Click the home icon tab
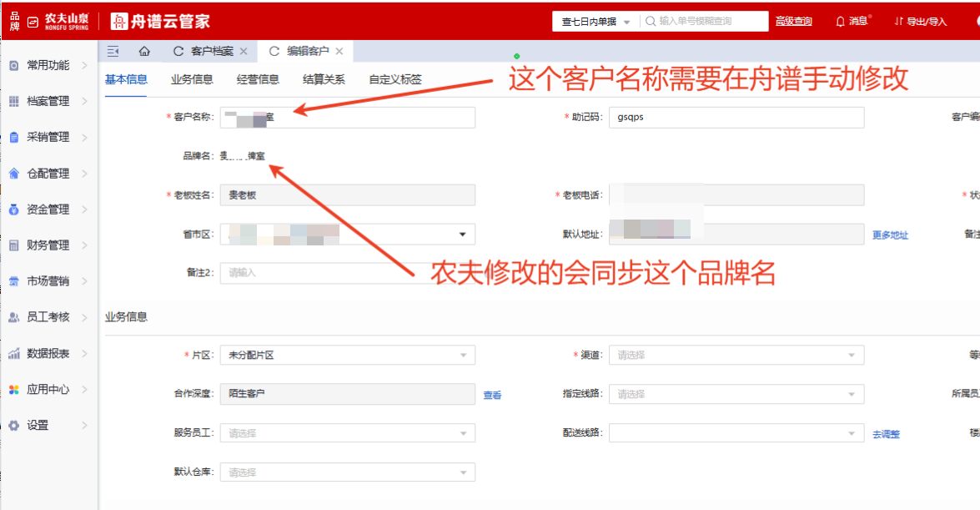This screenshot has height=510, width=980. coord(144,52)
